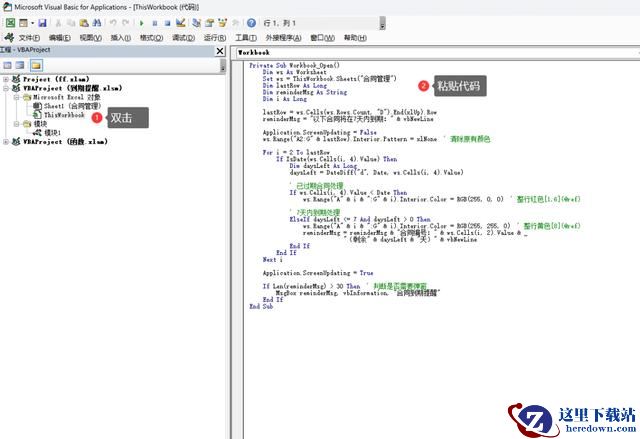The image size is (640, 439).
Task: Click the project panel scrollbar arrow
Action: [x=223, y=66]
